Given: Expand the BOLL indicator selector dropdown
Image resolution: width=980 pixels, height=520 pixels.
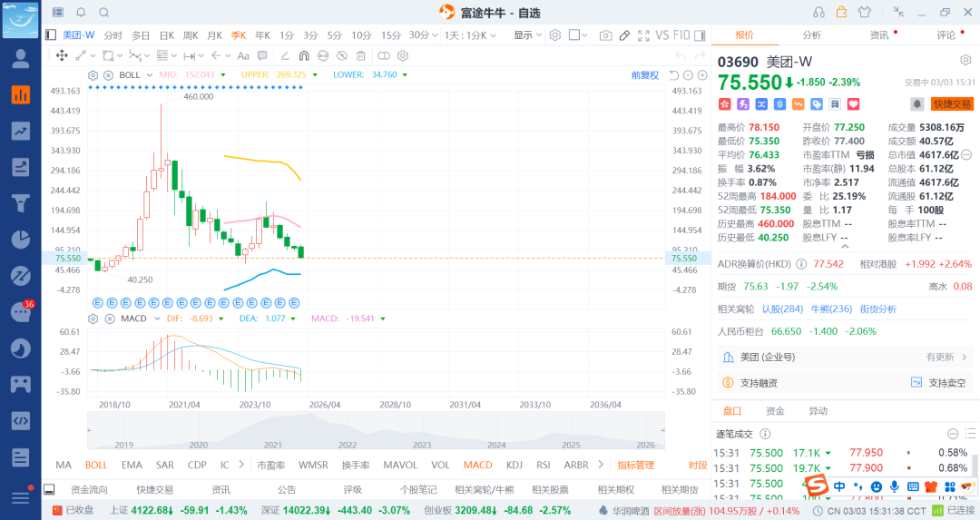Looking at the screenshot, I should coord(150,75).
